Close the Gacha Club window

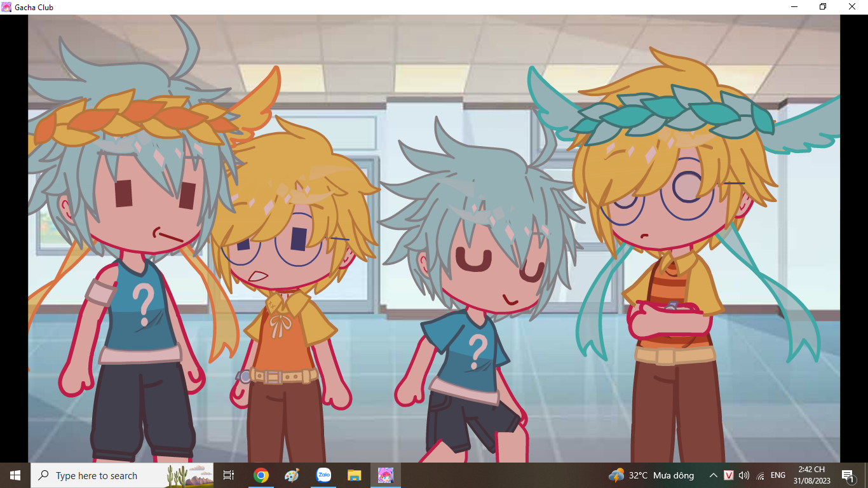pos(852,7)
